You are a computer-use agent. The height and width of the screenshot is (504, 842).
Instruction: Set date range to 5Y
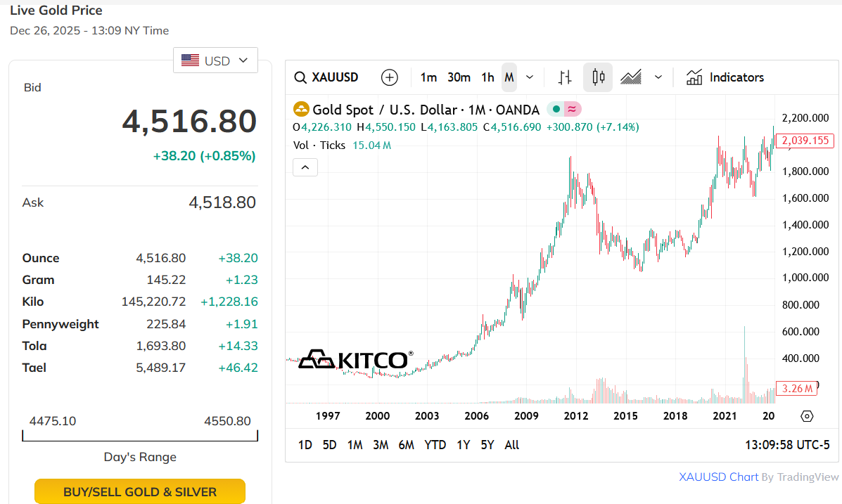click(487, 445)
